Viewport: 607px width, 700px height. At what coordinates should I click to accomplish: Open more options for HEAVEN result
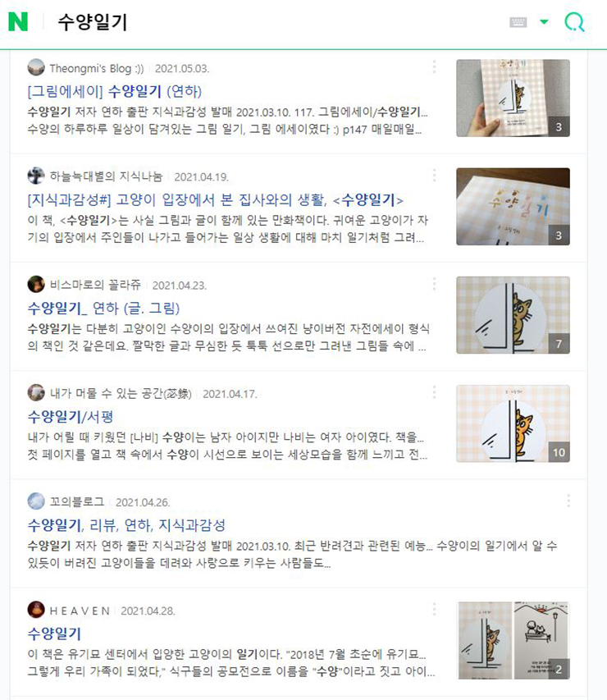pyautogui.click(x=434, y=610)
